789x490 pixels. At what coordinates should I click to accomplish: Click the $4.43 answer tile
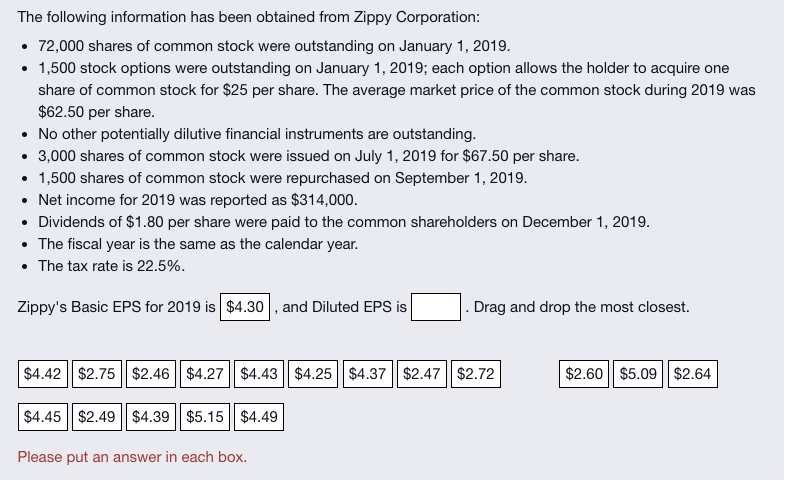[x=260, y=375]
